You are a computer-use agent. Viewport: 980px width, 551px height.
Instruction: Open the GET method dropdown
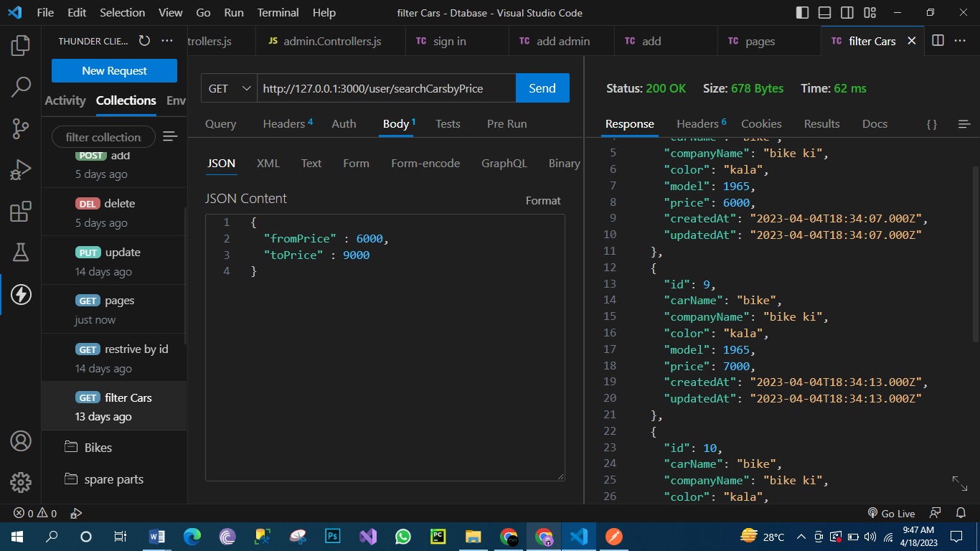(228, 88)
